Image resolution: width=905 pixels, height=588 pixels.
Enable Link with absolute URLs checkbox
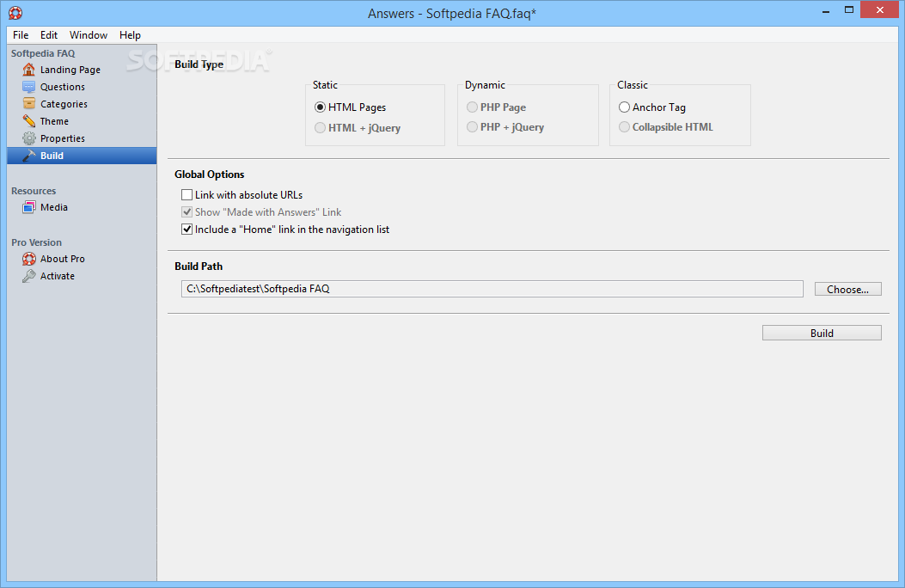187,195
